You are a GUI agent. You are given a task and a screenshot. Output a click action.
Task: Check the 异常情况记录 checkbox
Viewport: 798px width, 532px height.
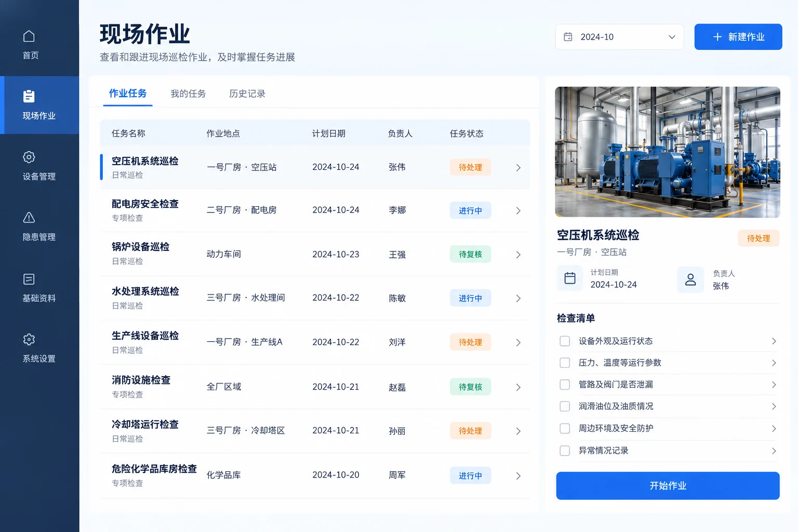(x=565, y=450)
